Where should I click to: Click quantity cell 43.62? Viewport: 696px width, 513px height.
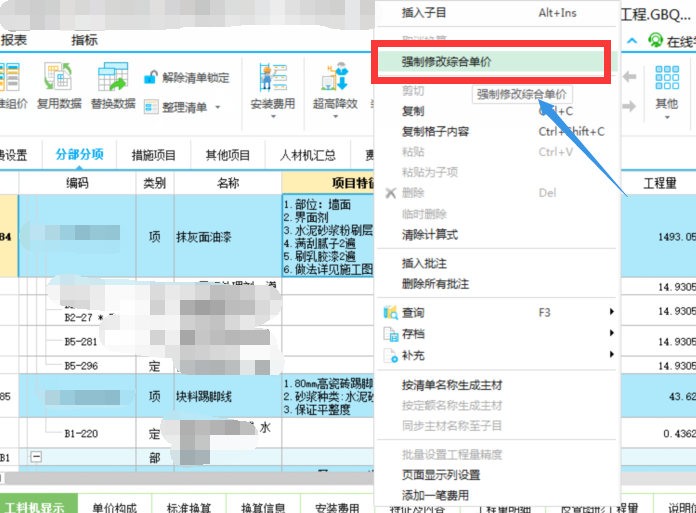pos(659,396)
